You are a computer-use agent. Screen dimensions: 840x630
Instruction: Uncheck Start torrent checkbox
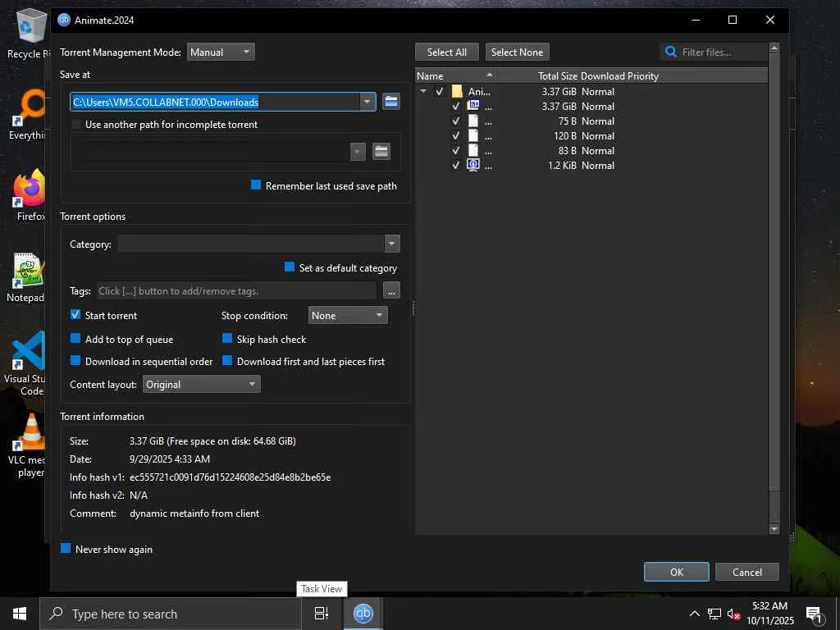[x=75, y=314]
